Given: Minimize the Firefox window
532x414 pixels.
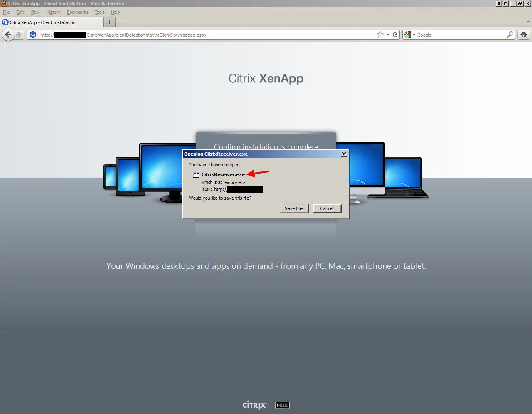Looking at the screenshot, I should (513, 3).
